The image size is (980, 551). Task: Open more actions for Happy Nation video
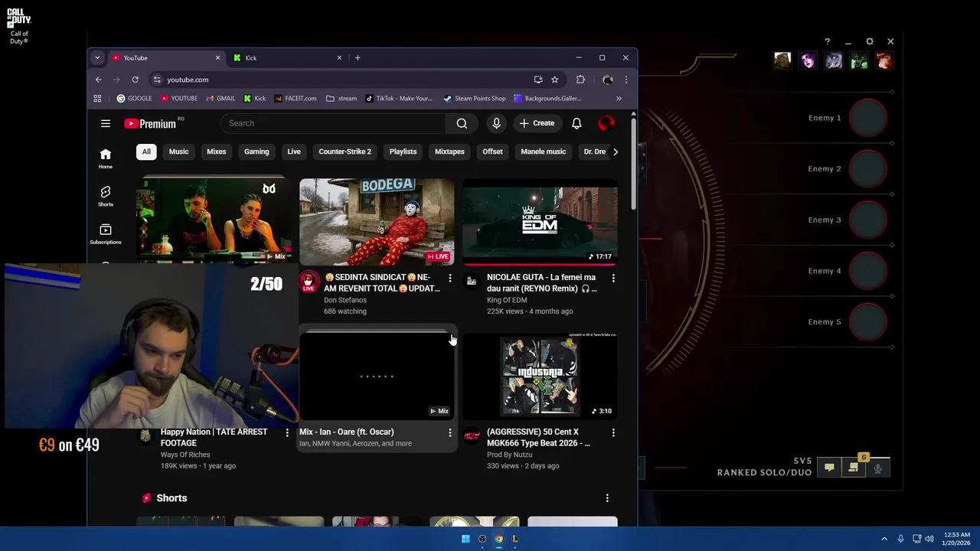287,432
